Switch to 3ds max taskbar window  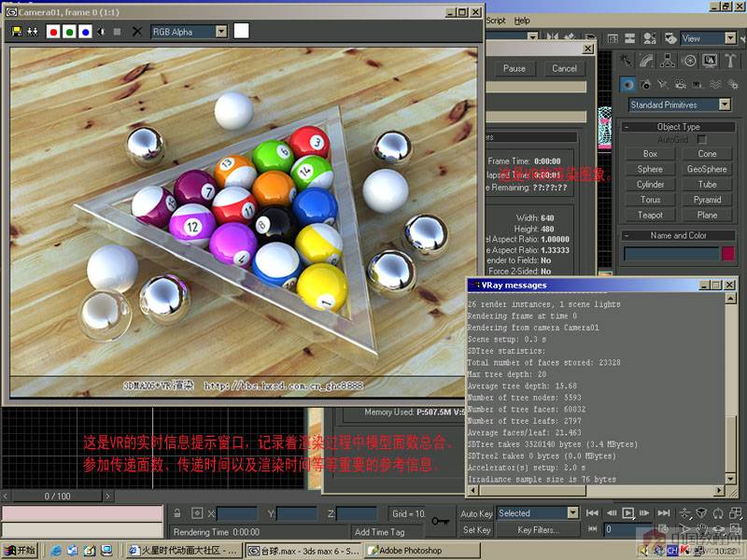(x=304, y=551)
